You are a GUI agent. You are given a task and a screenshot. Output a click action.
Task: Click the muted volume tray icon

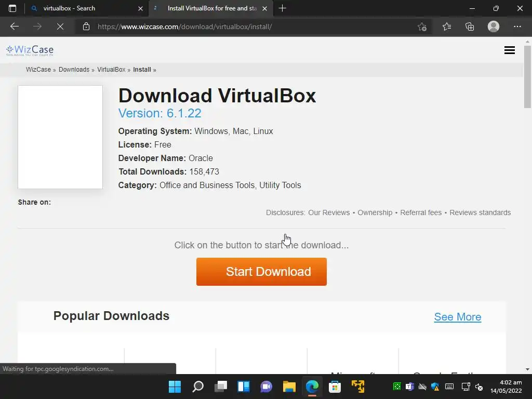[478, 387]
